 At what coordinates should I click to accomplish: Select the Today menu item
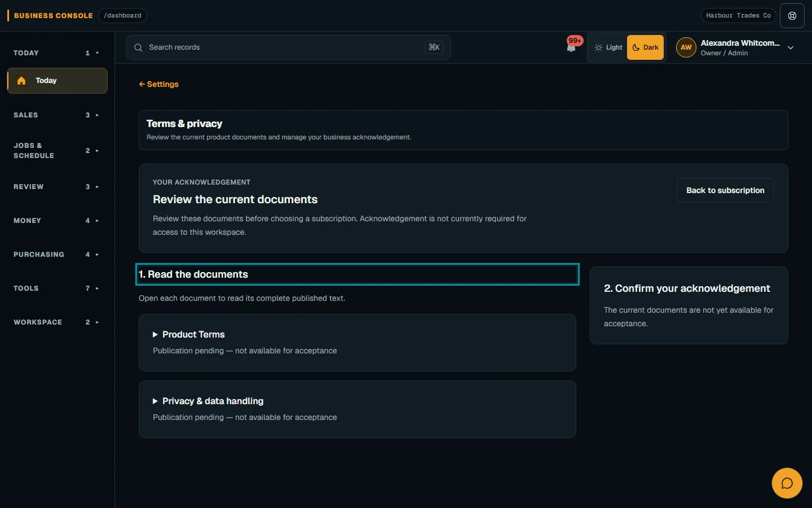coord(57,81)
